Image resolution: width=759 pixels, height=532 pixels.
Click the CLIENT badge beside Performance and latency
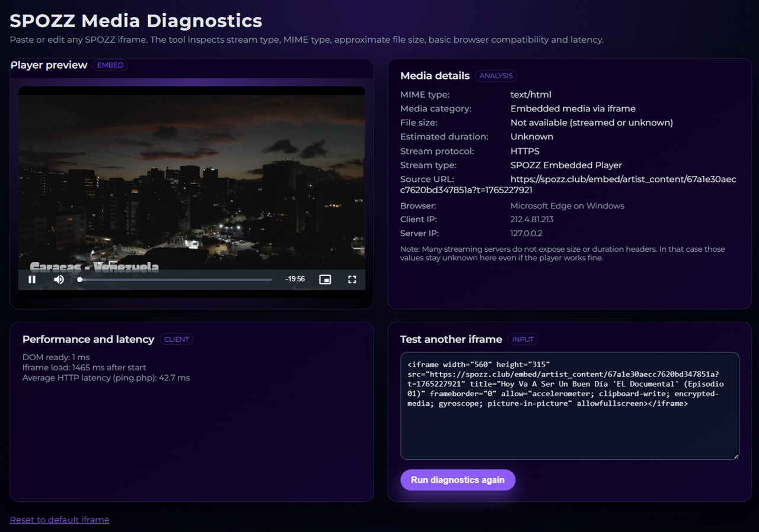pos(177,339)
